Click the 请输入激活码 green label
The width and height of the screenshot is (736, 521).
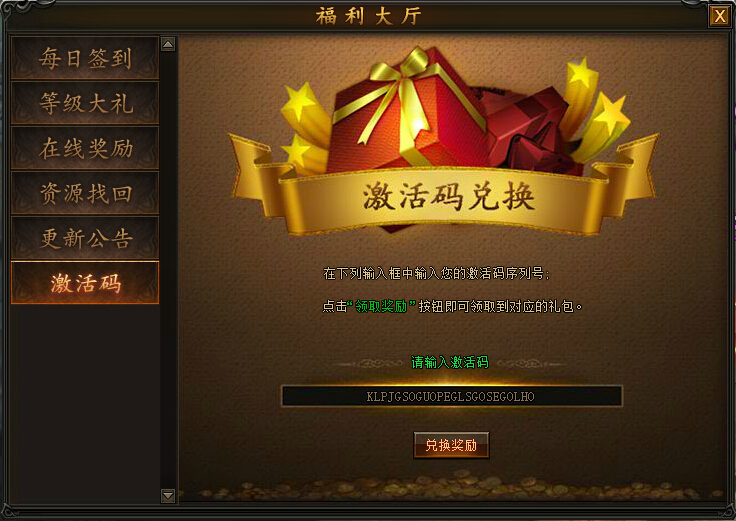(450, 362)
